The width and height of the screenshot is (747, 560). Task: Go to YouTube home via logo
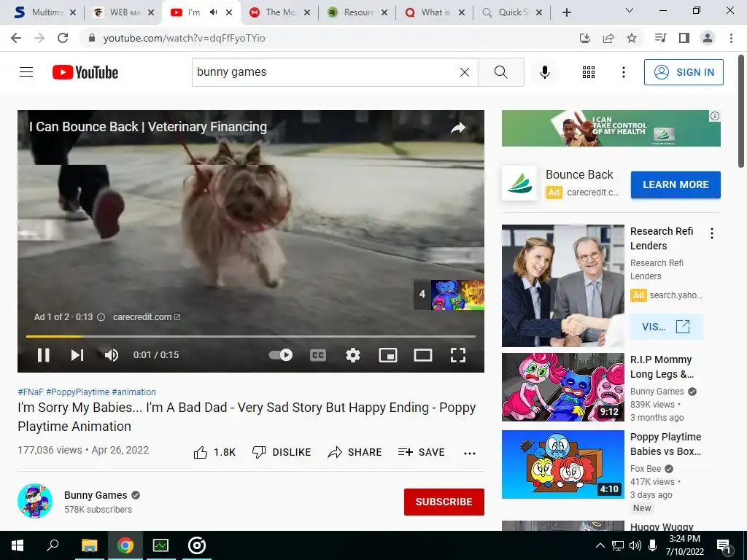tap(85, 72)
